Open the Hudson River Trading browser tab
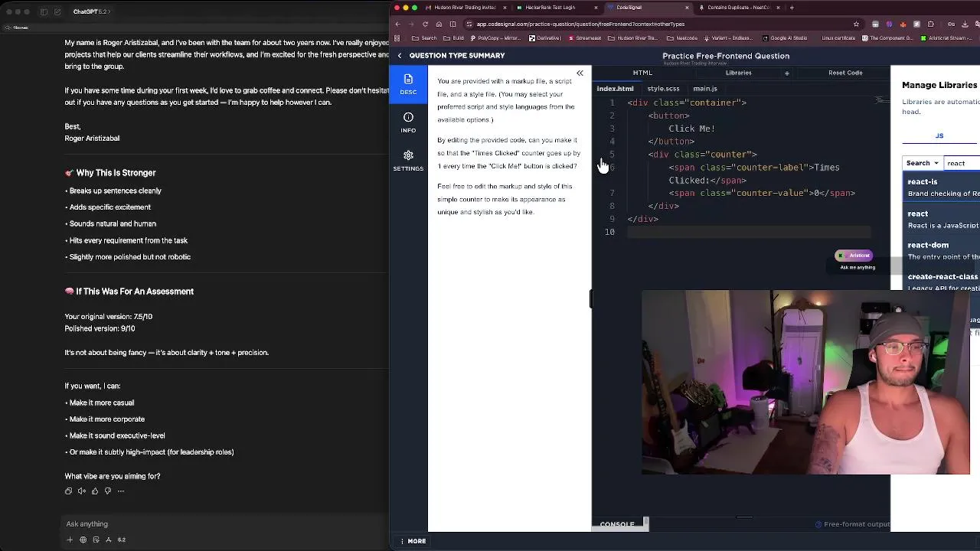The width and height of the screenshot is (980, 551). [x=467, y=8]
